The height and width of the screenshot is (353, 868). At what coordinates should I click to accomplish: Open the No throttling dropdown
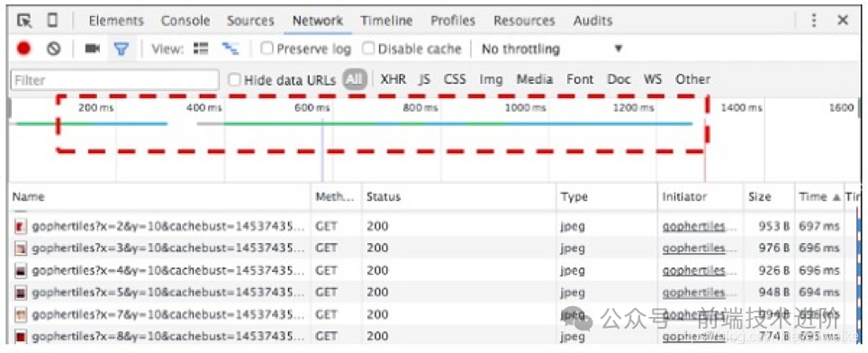pos(552,49)
